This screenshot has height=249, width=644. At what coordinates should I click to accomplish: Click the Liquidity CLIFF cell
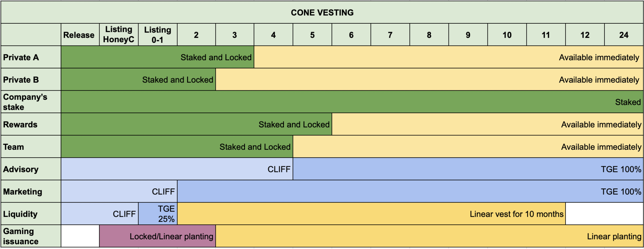100,214
